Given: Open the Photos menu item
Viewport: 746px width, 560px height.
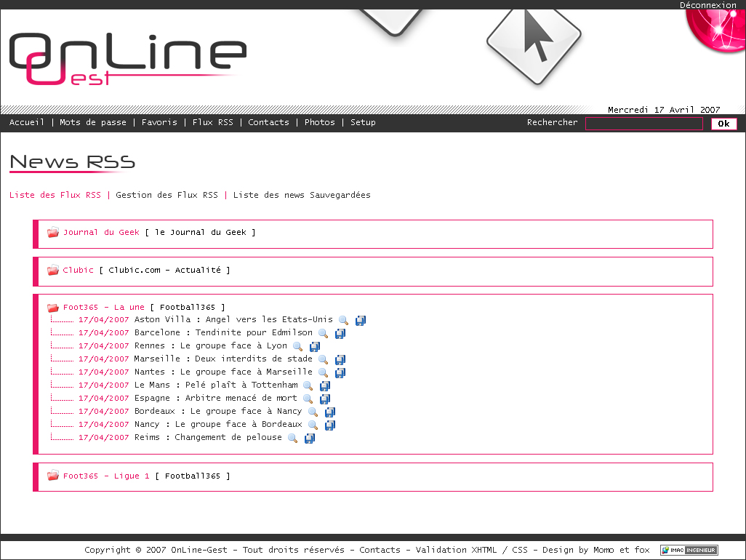Looking at the screenshot, I should (320, 122).
